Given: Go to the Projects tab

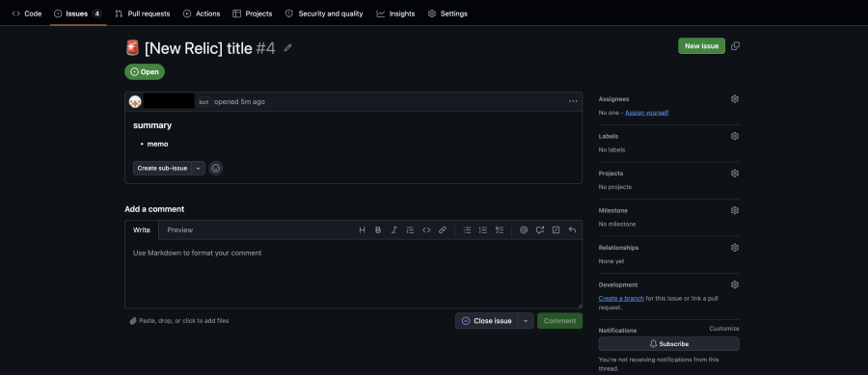Looking at the screenshot, I should point(253,13).
